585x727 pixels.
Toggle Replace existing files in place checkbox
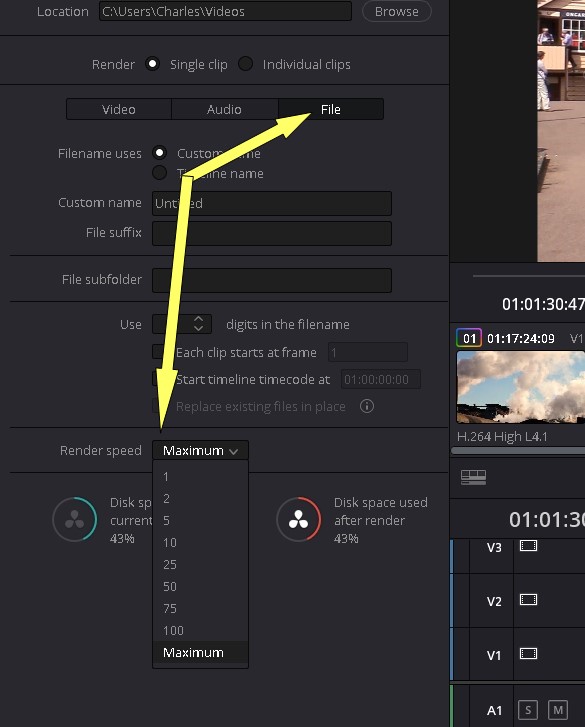click(x=159, y=406)
